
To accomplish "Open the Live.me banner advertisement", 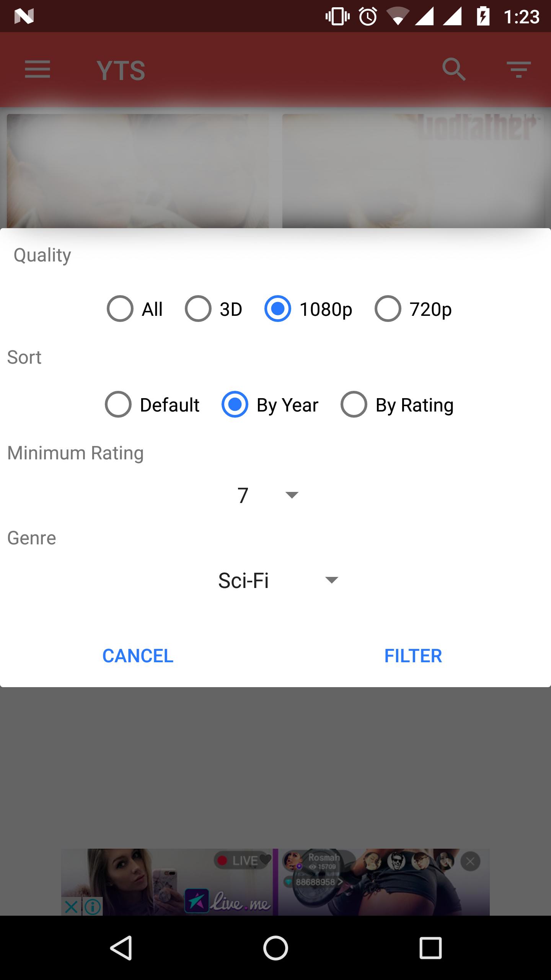I will [275, 882].
